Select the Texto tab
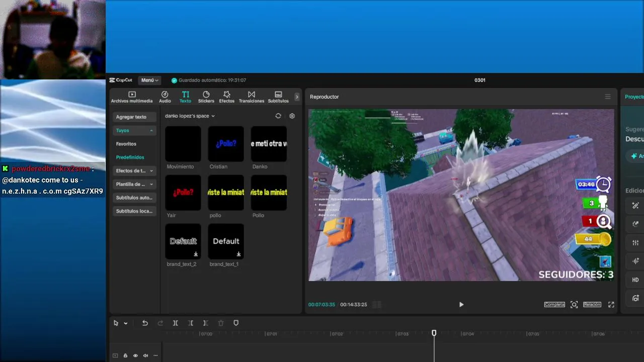 point(185,97)
